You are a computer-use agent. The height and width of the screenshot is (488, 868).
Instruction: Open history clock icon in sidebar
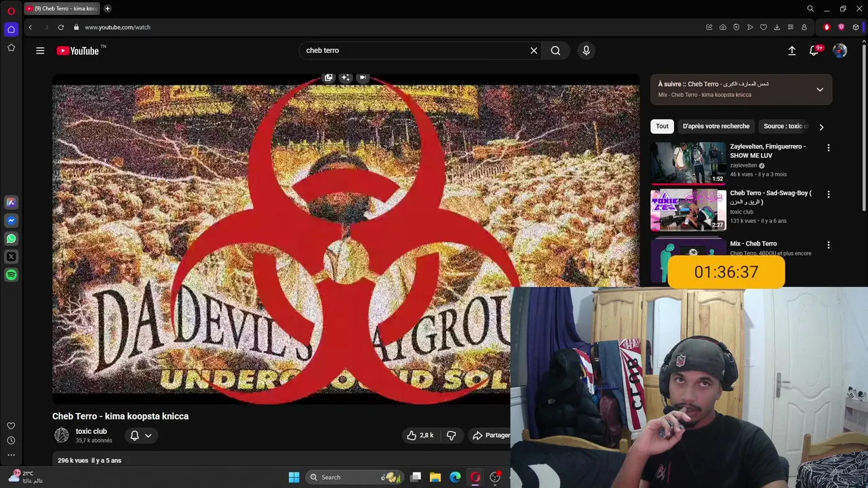[x=11, y=441]
